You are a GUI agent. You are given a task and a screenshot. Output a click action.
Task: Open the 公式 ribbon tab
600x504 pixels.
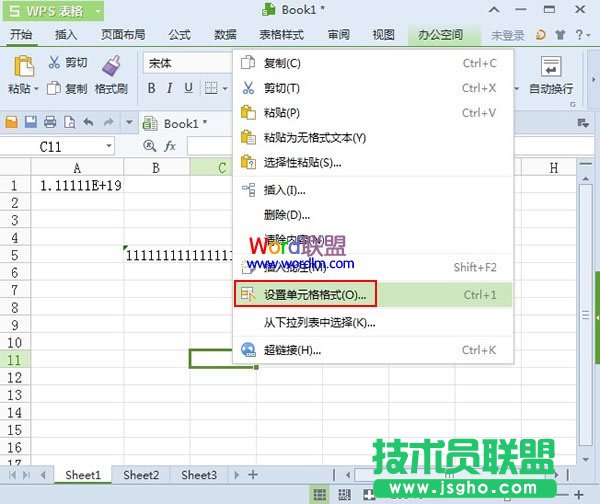179,35
